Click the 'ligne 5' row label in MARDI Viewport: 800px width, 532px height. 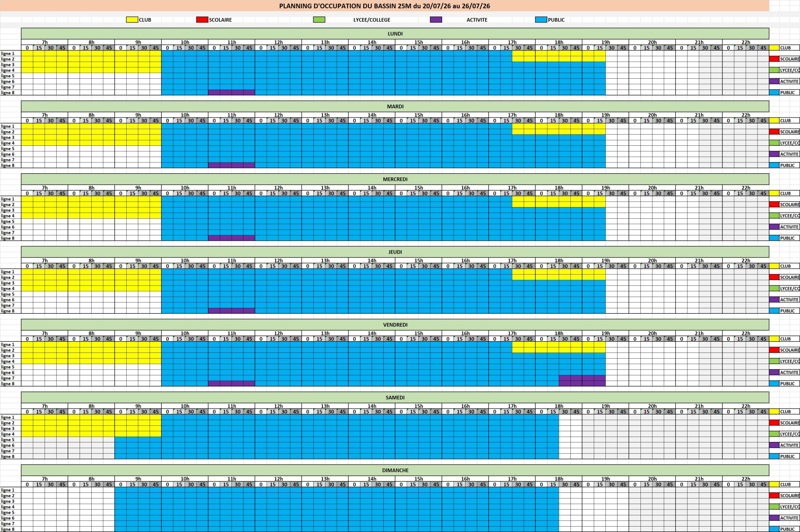(x=7, y=149)
